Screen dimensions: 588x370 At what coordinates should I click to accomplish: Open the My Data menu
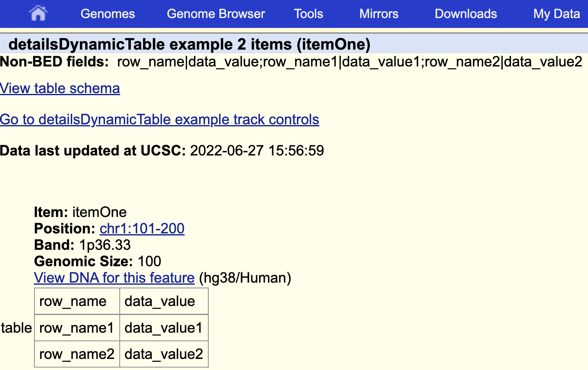pyautogui.click(x=556, y=14)
